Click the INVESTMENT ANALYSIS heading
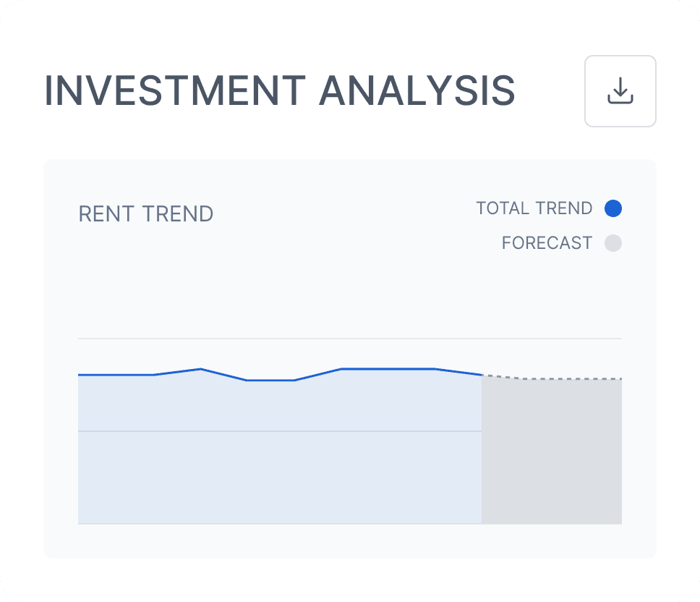700x602 pixels. tap(279, 92)
